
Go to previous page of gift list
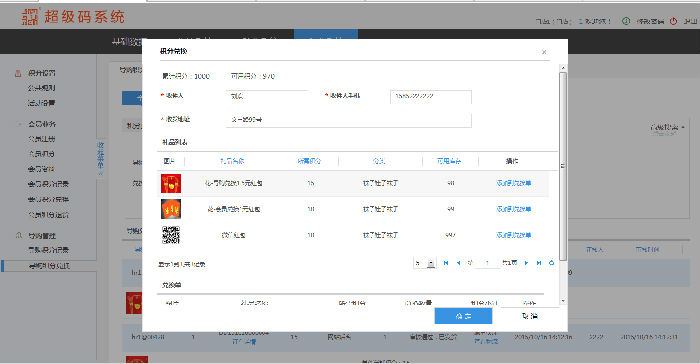click(x=458, y=263)
